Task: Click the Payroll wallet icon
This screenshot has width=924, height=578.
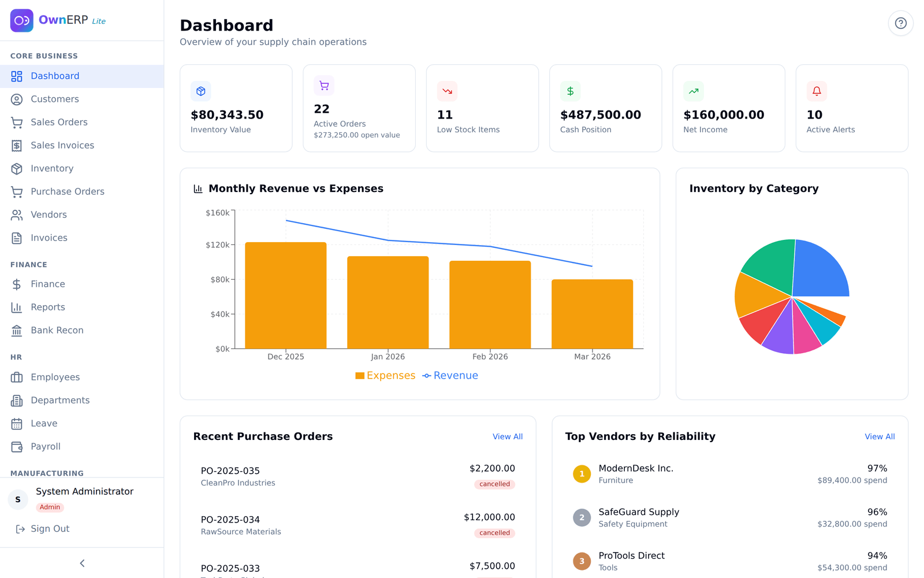Action: point(17,447)
